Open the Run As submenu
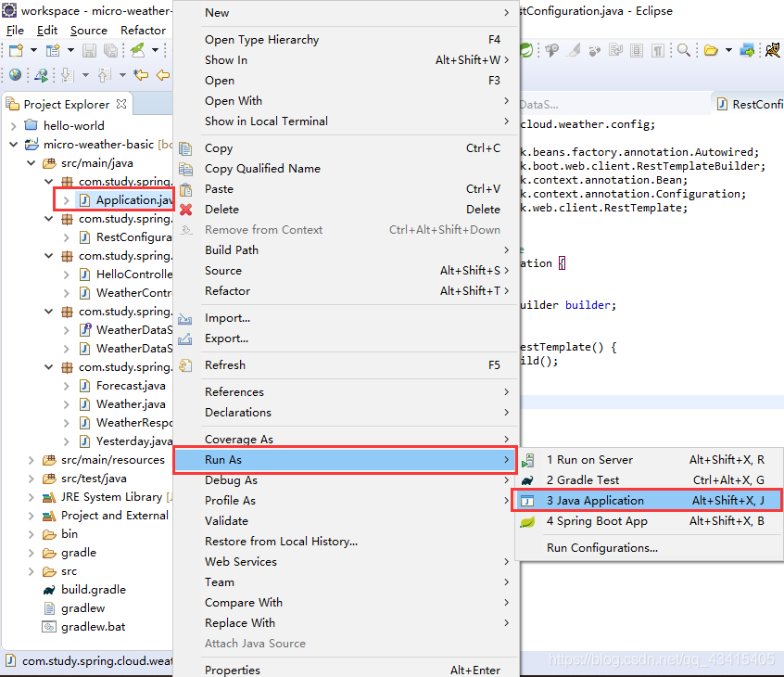Image resolution: width=784 pixels, height=677 pixels. coord(346,460)
